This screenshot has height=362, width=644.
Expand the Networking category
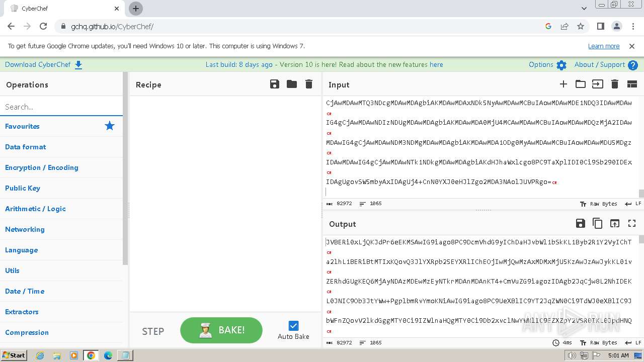tap(61, 229)
